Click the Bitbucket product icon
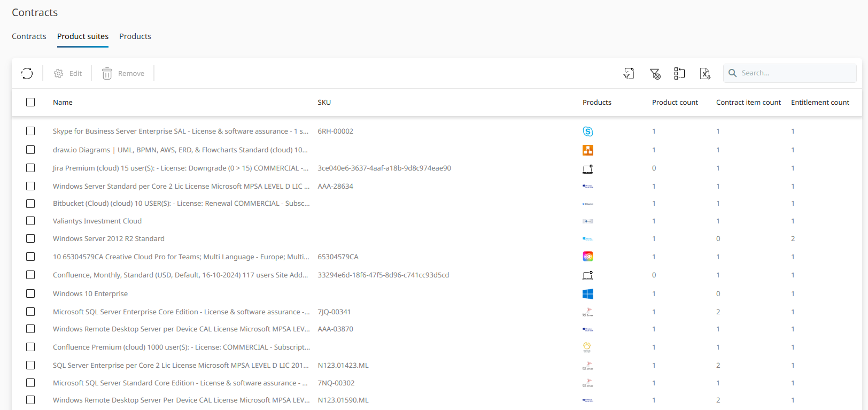The height and width of the screenshot is (410, 868). pyautogui.click(x=588, y=204)
